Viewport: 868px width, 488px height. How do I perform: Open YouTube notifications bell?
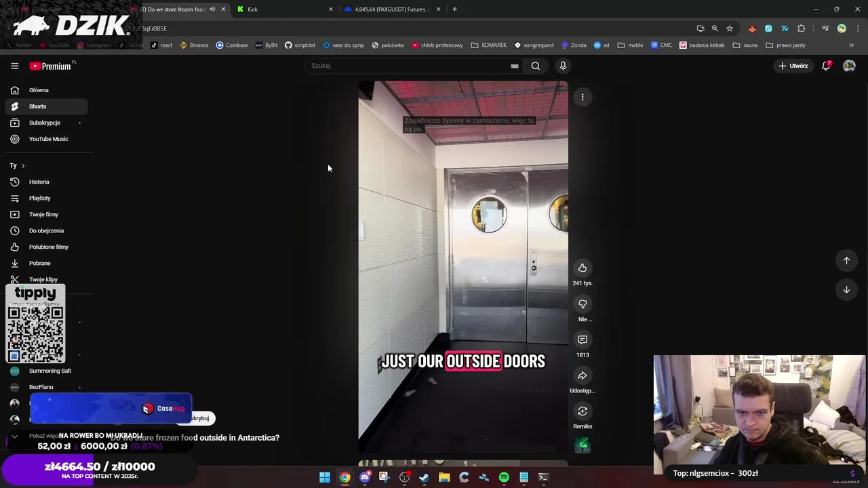pos(826,66)
